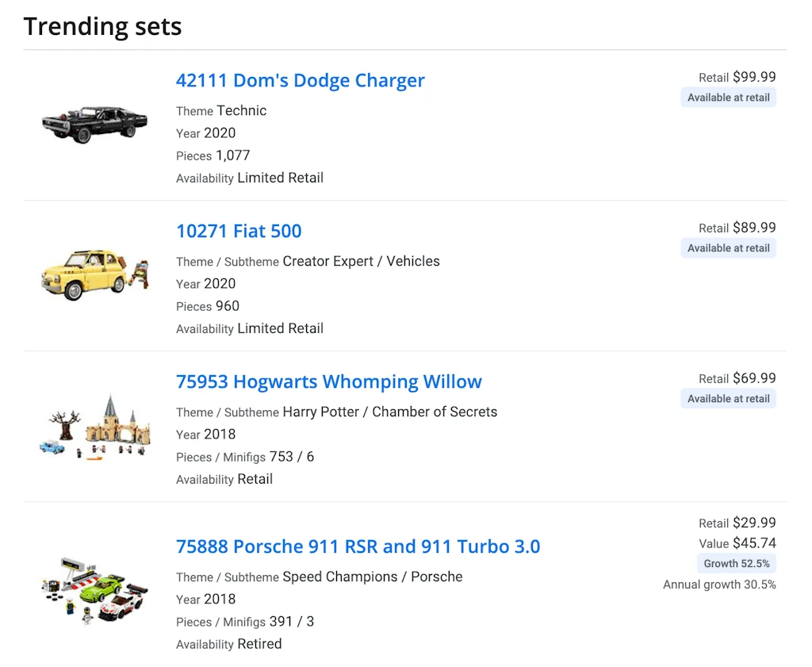The image size is (812, 667).
Task: View 75953 Hogwarts Whomping Willow details
Action: [x=329, y=381]
